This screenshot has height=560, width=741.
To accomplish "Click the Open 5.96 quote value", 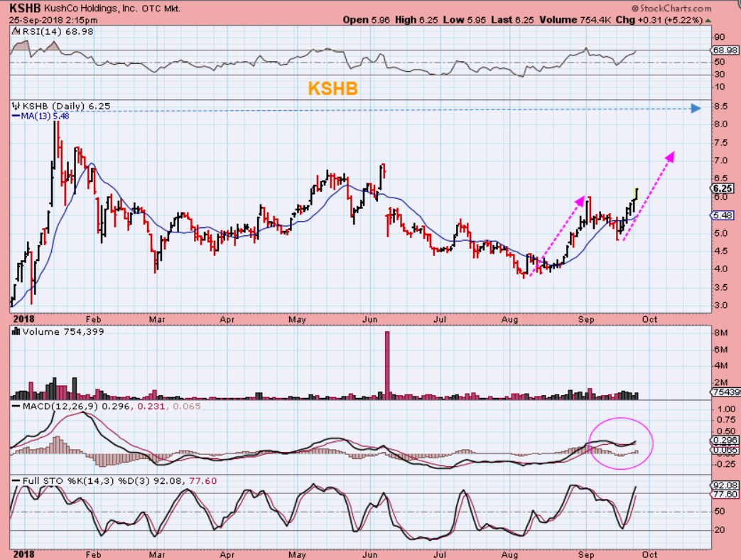I will 367,20.
